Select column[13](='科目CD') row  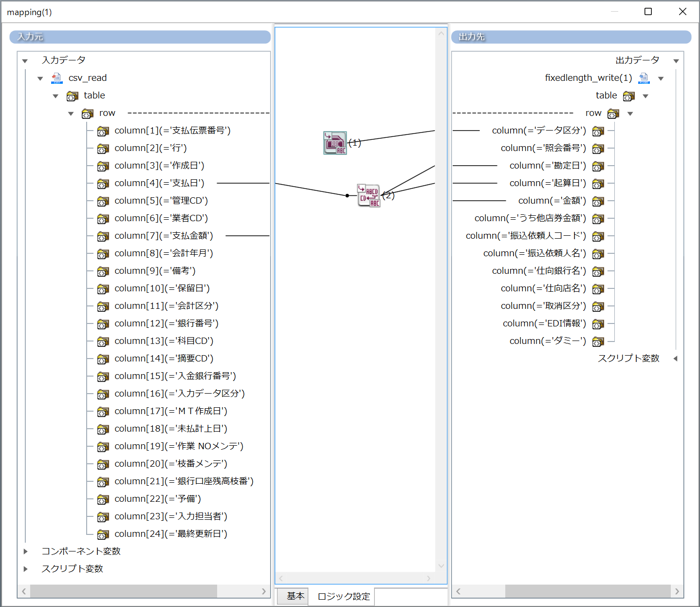[x=164, y=341]
